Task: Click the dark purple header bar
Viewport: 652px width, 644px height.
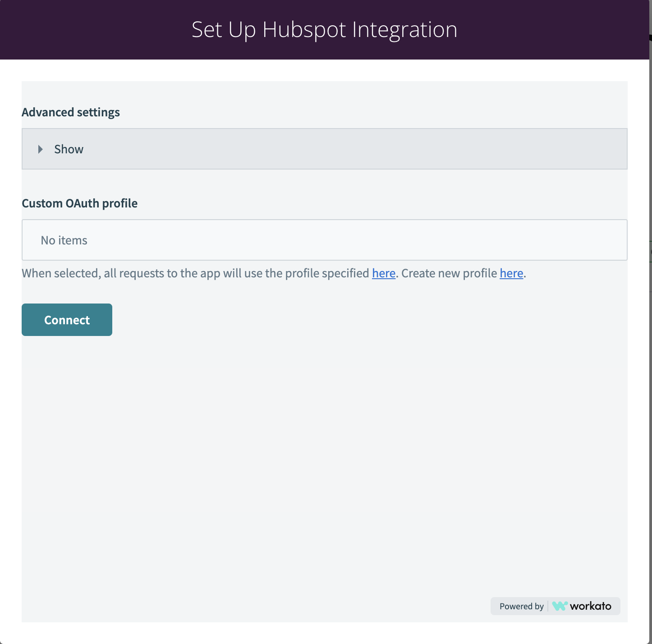Action: (x=325, y=30)
